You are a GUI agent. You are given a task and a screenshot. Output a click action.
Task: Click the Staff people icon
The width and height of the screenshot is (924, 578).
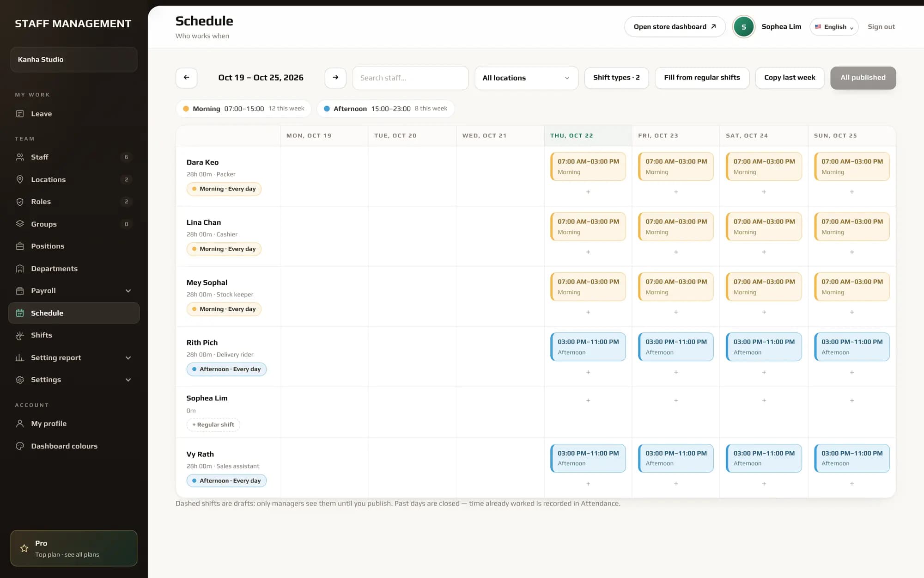tap(20, 157)
